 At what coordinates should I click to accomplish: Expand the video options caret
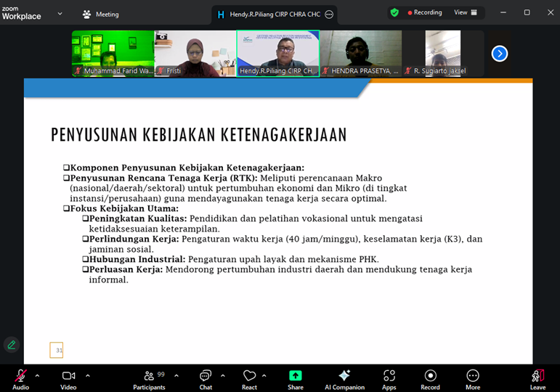87,375
